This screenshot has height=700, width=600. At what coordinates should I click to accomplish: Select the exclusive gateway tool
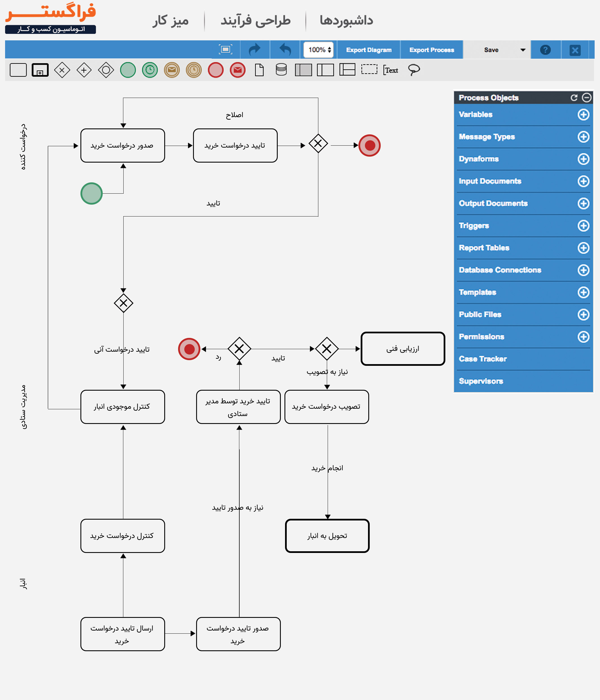pyautogui.click(x=62, y=70)
